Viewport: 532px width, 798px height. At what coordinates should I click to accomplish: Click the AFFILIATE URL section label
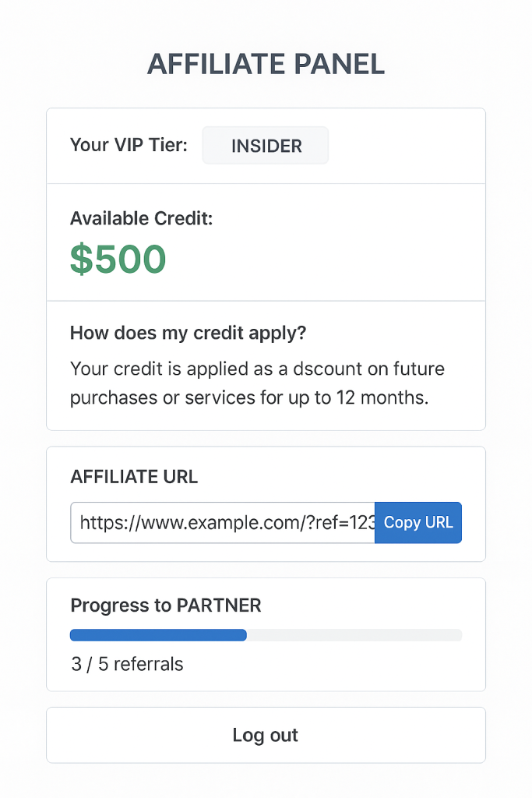(134, 477)
